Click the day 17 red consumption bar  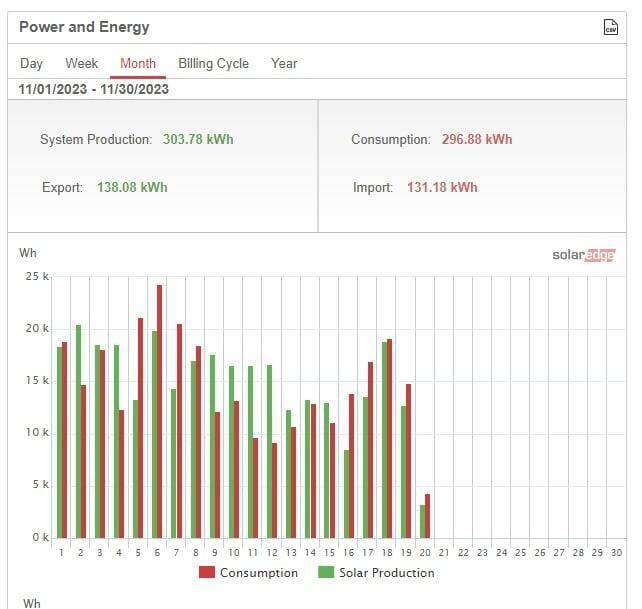pyautogui.click(x=371, y=450)
